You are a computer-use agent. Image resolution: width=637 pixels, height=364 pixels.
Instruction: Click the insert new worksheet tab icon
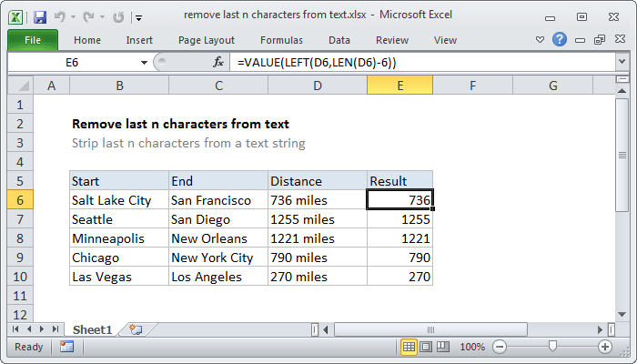136,329
